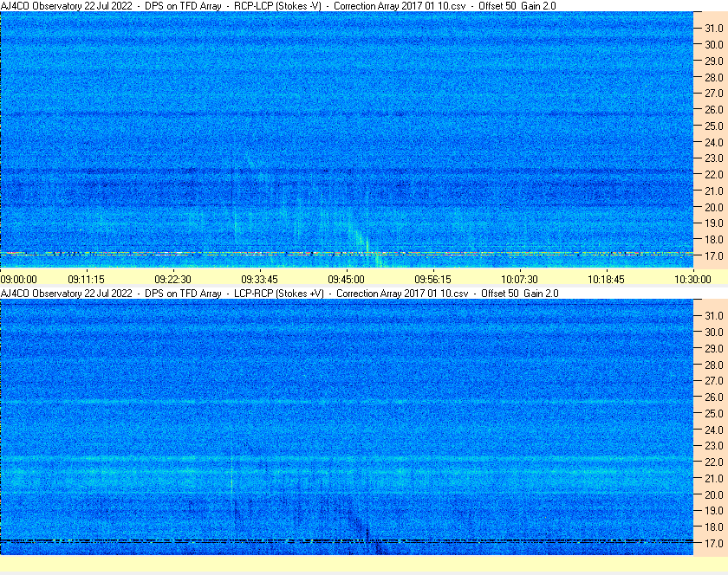The image size is (728, 575).
Task: Select the 09:22:30 time axis label
Action: (x=172, y=280)
